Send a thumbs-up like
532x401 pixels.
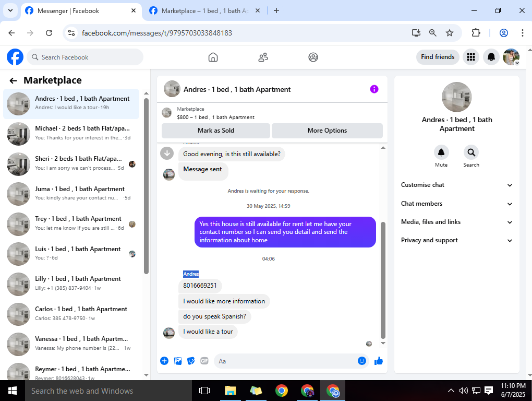point(379,361)
